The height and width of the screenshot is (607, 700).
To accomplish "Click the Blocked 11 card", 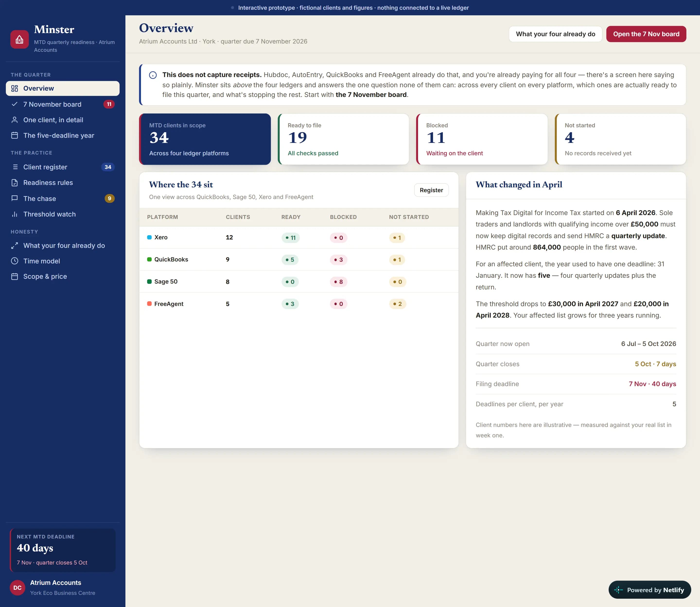I will click(481, 139).
